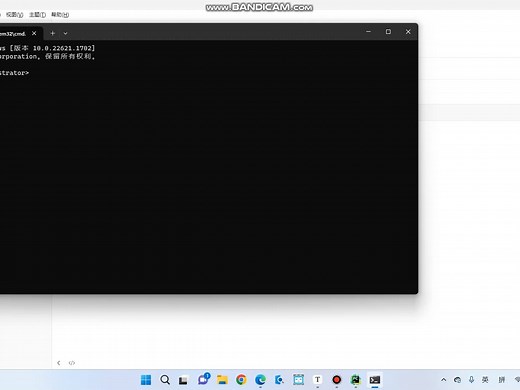Open a new terminal tab with plus button
Viewport: 520px width, 390px height.
point(52,33)
